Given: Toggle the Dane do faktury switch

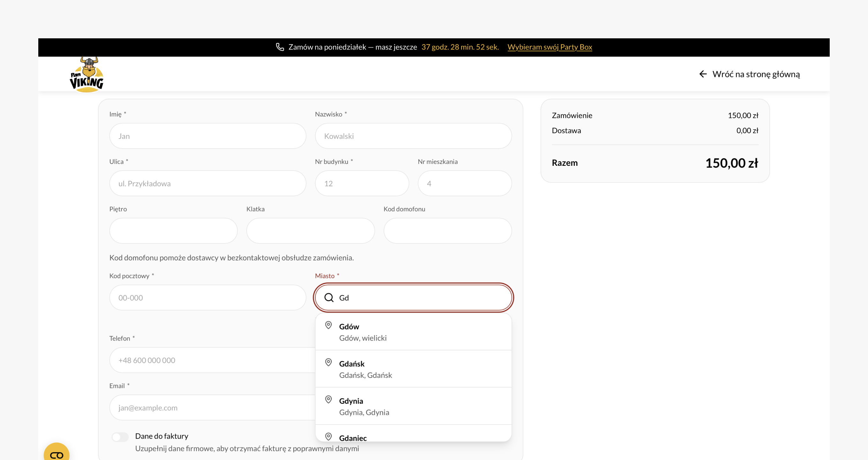Looking at the screenshot, I should click(120, 437).
